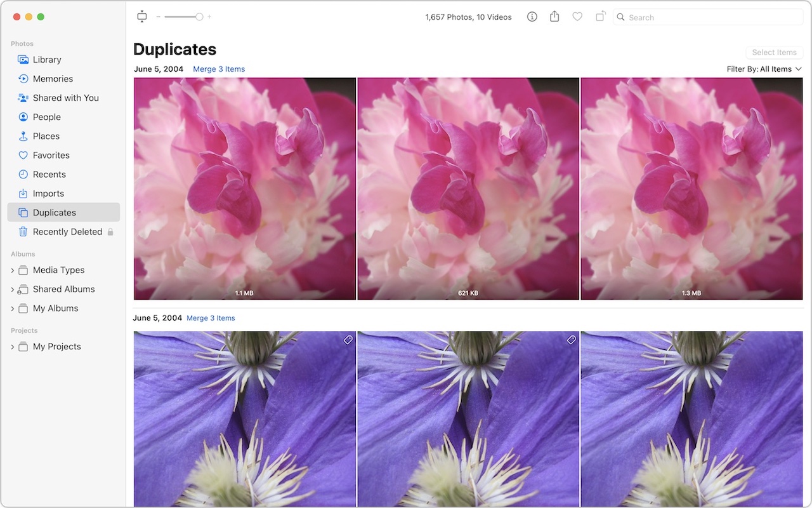Open the Filter By: All Items dropdown
This screenshot has height=508, width=812.
pyautogui.click(x=764, y=69)
